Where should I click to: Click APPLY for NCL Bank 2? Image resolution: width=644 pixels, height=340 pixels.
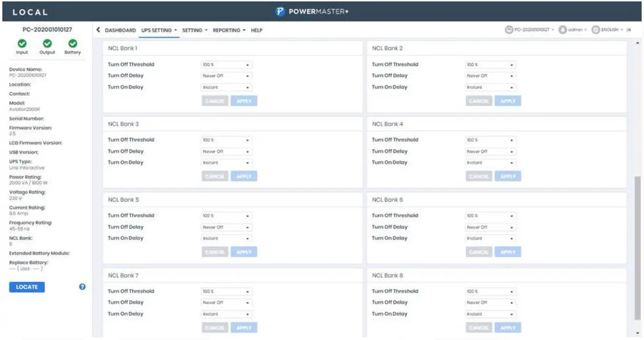click(x=508, y=101)
